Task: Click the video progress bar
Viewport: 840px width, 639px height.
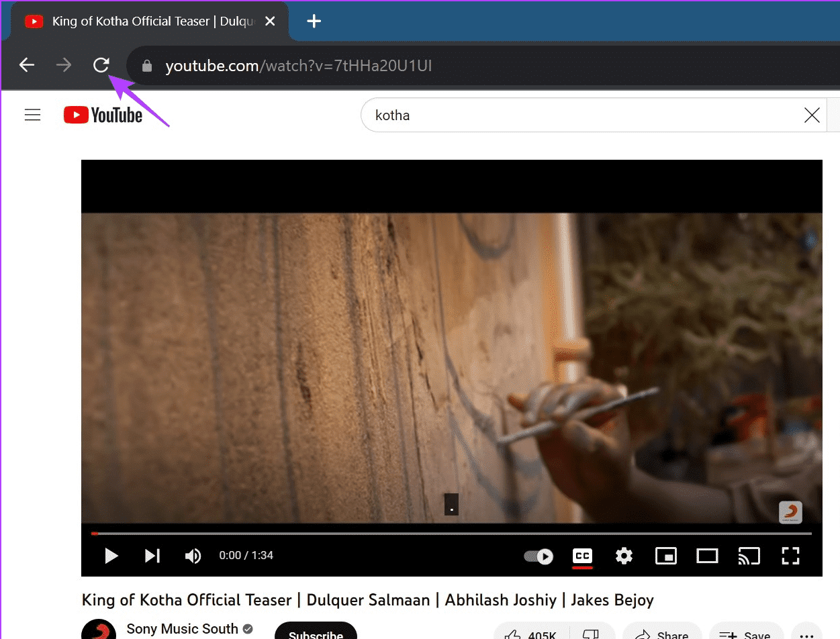Action: [x=451, y=534]
